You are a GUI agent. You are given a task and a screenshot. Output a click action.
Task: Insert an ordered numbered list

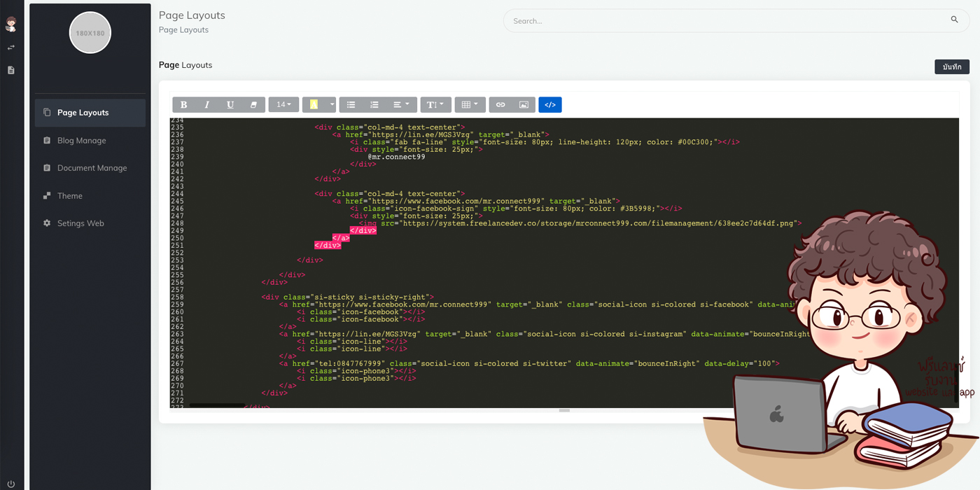click(374, 105)
